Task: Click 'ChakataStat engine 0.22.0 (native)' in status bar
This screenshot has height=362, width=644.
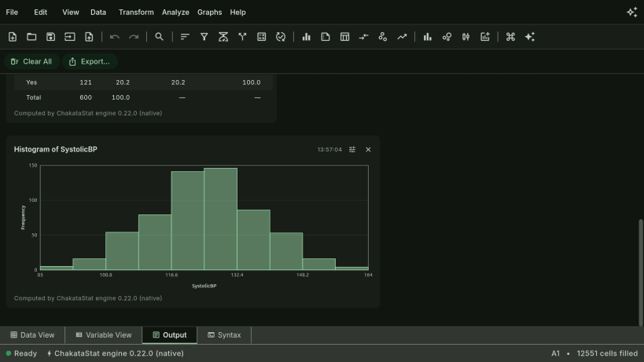Action: [x=115, y=353]
